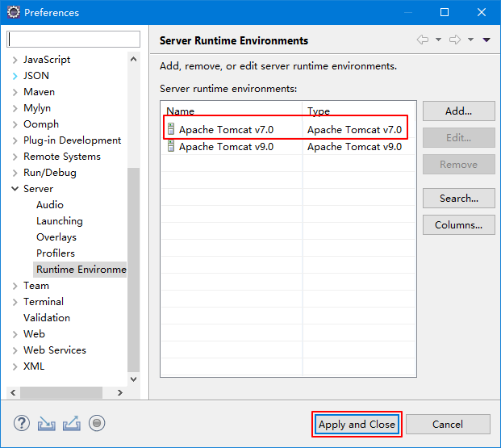Sort by the Name column header
This screenshot has height=448, width=501.
(232, 111)
